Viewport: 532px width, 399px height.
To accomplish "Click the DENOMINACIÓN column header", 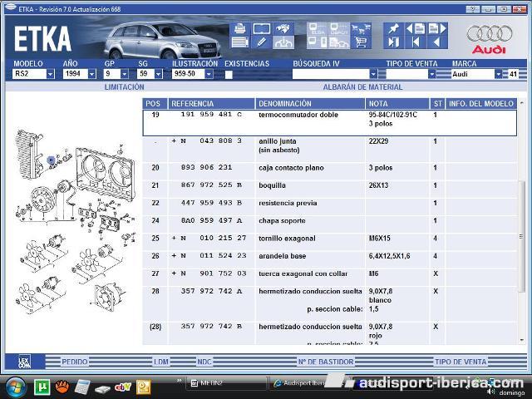I will (310, 103).
